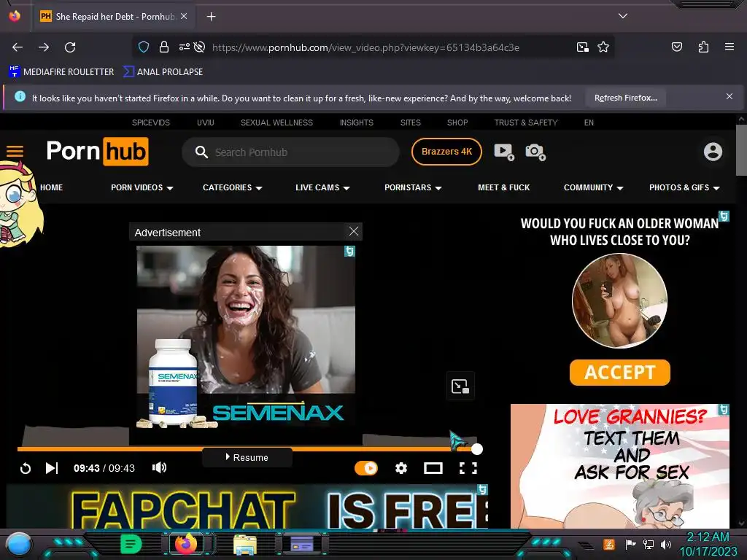747x560 pixels.
Task: Click the Resume button on the player
Action: click(247, 457)
